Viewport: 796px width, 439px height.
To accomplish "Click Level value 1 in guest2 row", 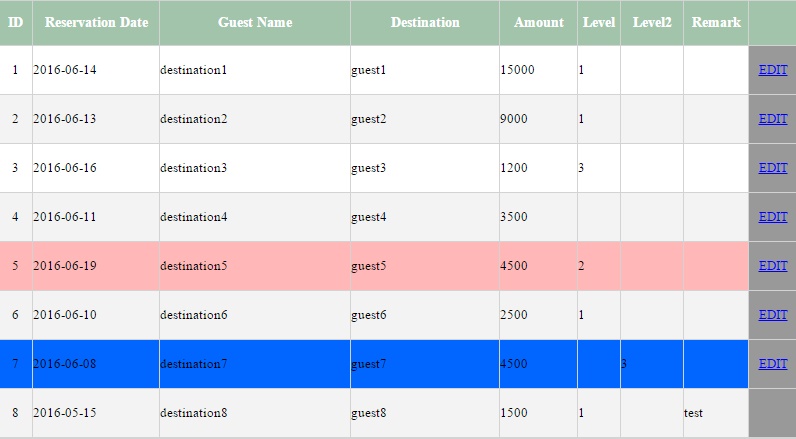I will 581,119.
